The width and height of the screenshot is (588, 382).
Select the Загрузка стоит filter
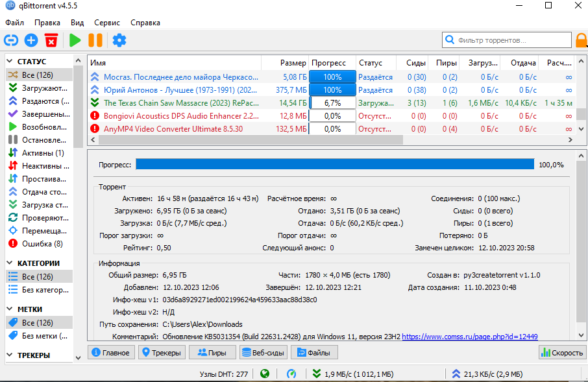point(40,205)
